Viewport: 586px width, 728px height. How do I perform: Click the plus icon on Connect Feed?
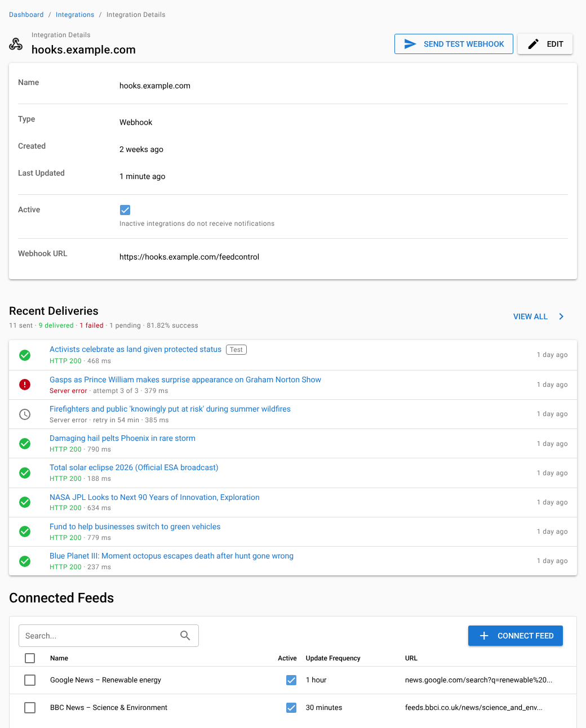coord(483,636)
